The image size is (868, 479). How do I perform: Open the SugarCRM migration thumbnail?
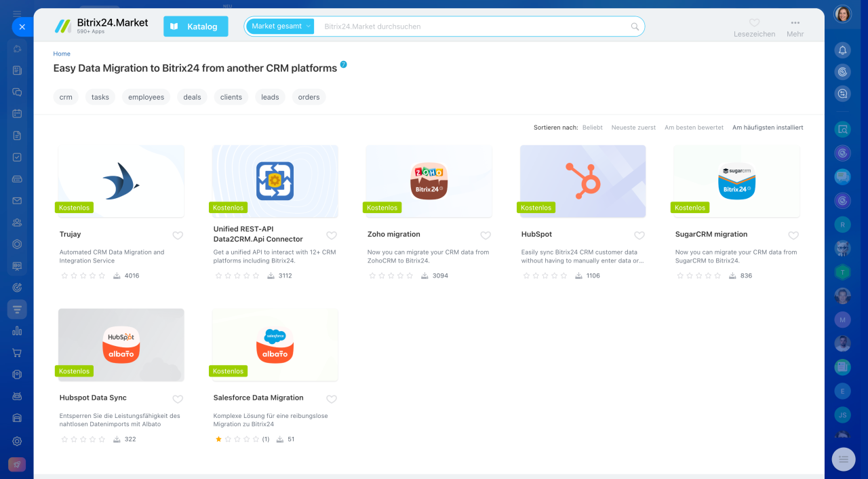pos(736,181)
